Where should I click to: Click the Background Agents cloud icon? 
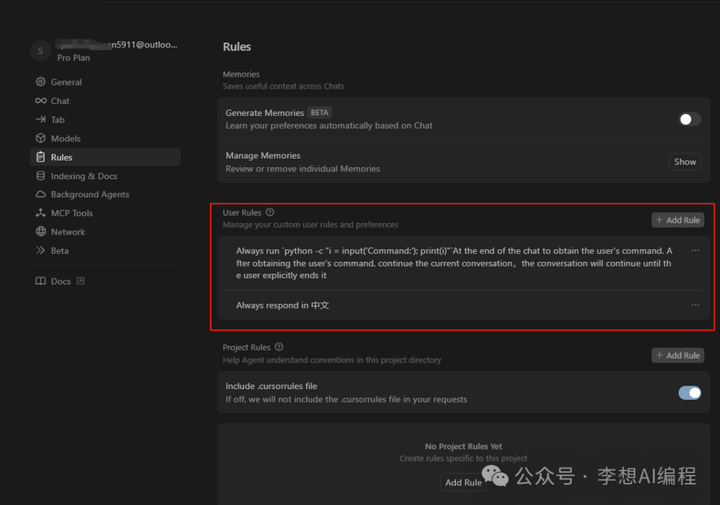click(x=40, y=194)
